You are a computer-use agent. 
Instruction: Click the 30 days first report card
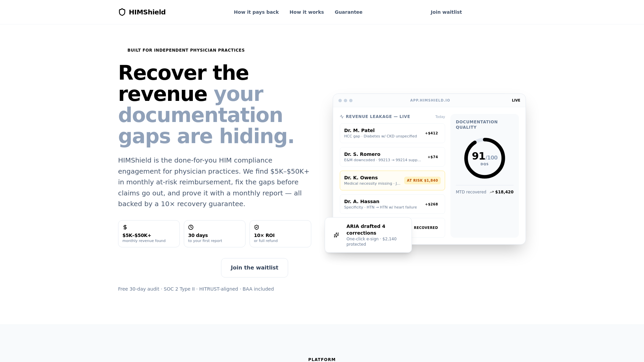pyautogui.click(x=215, y=234)
